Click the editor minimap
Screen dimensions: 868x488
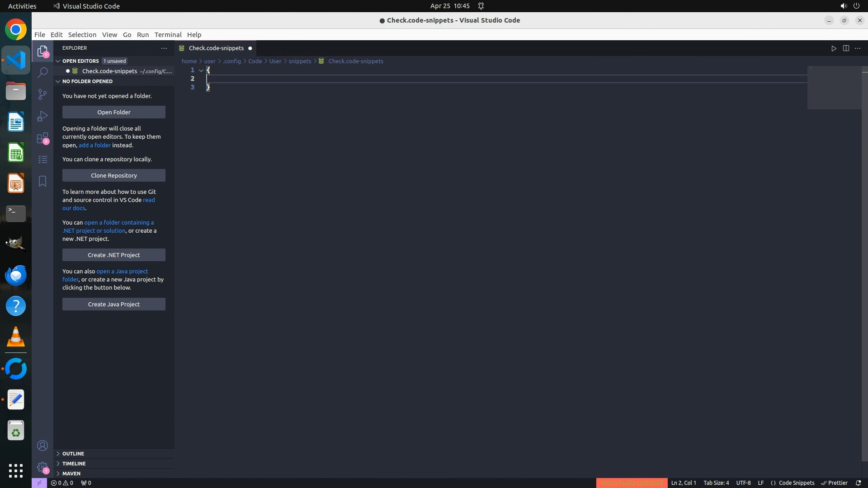click(834, 88)
